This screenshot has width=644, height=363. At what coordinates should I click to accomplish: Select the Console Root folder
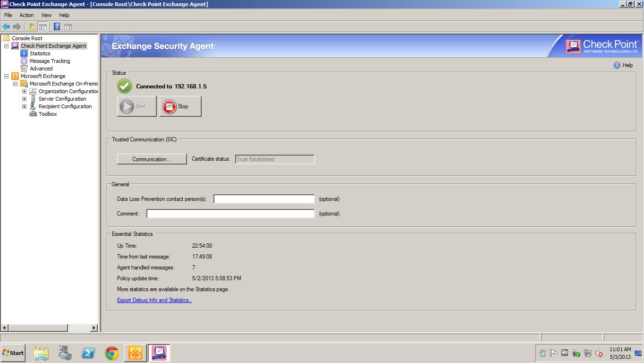(x=27, y=38)
